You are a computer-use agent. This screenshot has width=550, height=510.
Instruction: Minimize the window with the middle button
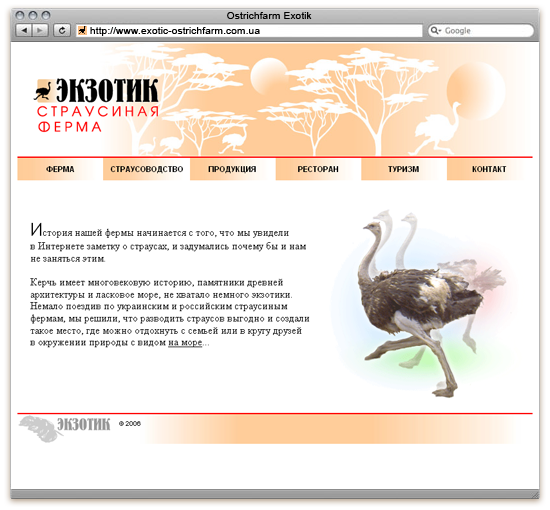tap(33, 15)
